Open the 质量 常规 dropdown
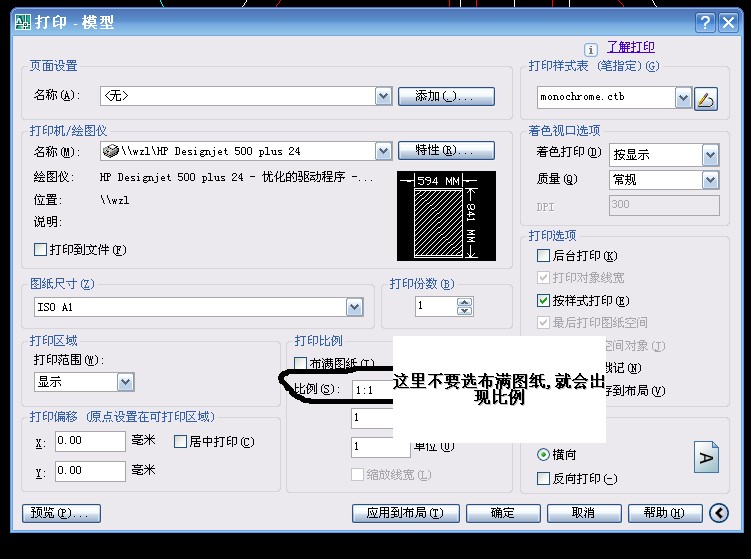 click(711, 180)
